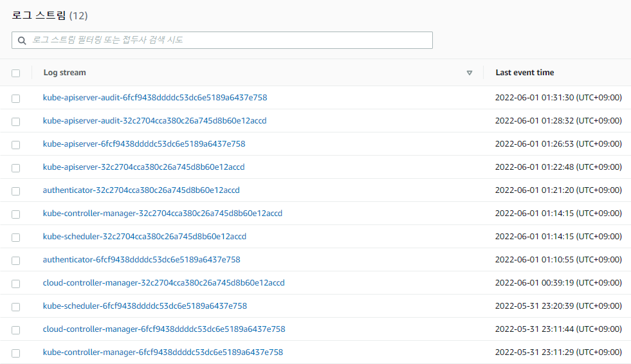Image resolution: width=631 pixels, height=364 pixels.
Task: Open kube-apiserver-audit-6fcf9438ddddc53dc6e5189a6437e758 log stream
Action: [155, 98]
